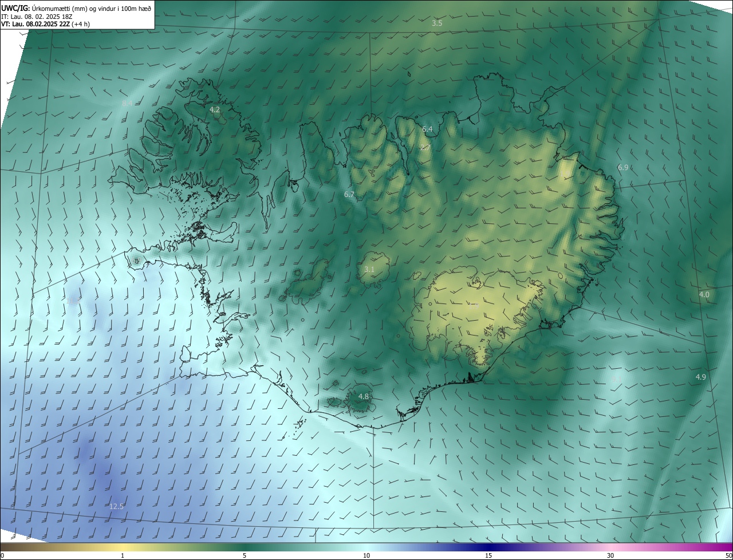Click the 10 tick on the color scale
Image resolution: width=733 pixels, height=560 pixels.
pyautogui.click(x=366, y=555)
